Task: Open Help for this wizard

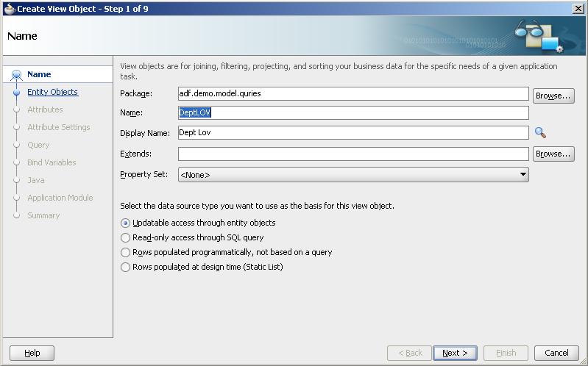Action: point(32,353)
